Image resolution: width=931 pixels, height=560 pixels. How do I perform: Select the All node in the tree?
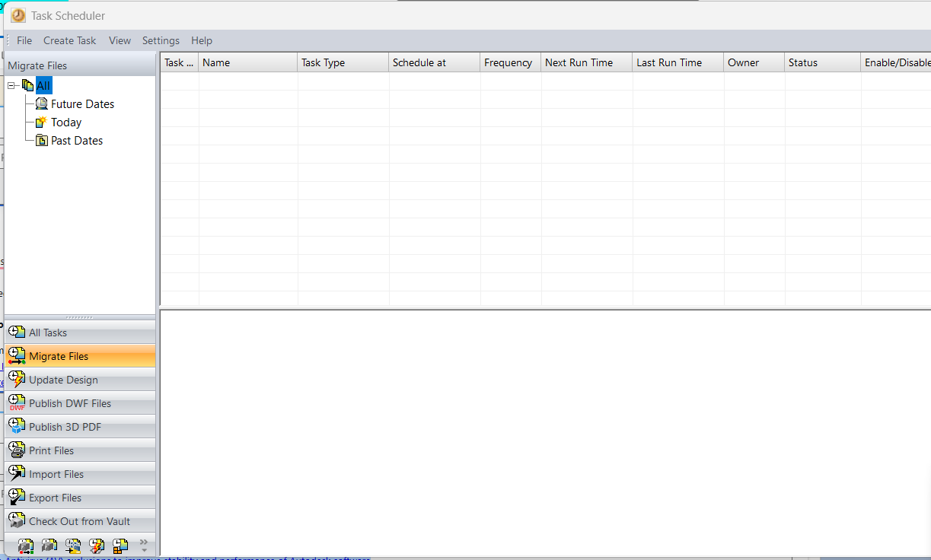[x=43, y=86]
